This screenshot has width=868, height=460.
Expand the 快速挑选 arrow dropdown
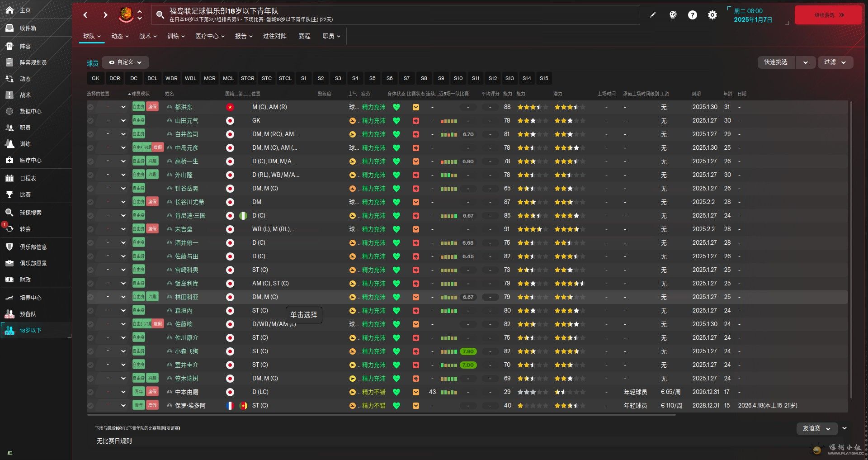805,62
